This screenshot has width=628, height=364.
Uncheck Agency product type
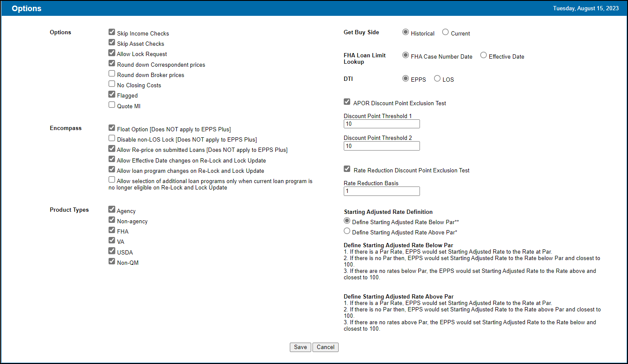click(112, 210)
